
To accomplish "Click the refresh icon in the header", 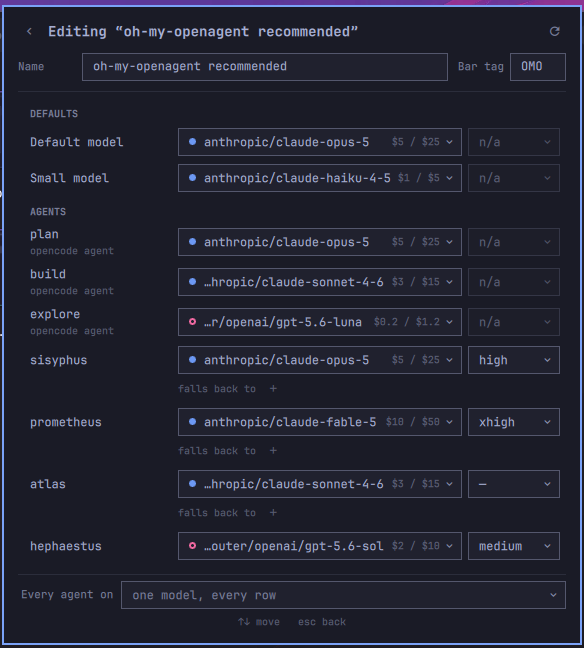I will click(x=555, y=31).
